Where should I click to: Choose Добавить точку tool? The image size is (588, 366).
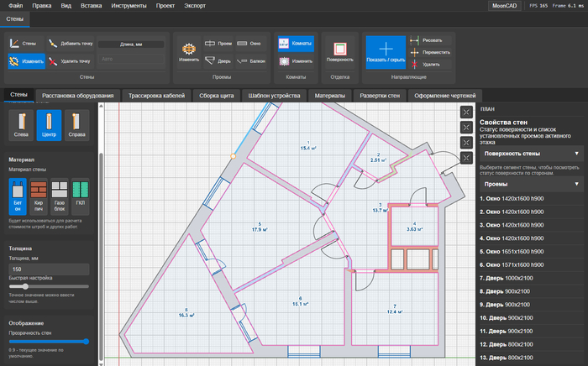pyautogui.click(x=71, y=44)
